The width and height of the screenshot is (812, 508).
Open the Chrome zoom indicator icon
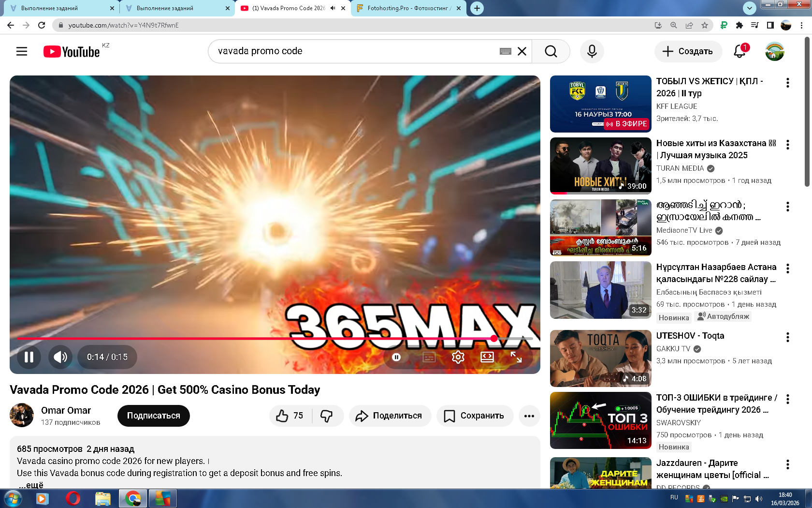tap(674, 25)
